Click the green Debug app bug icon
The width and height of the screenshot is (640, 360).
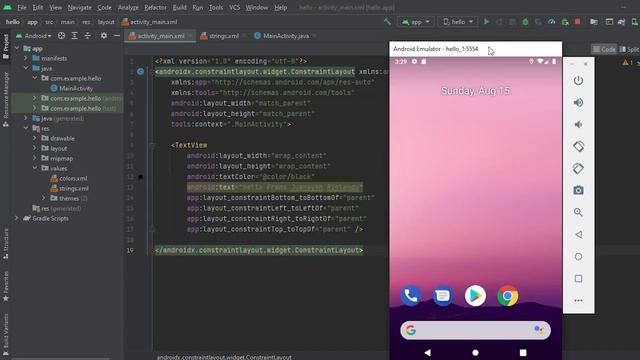525,22
